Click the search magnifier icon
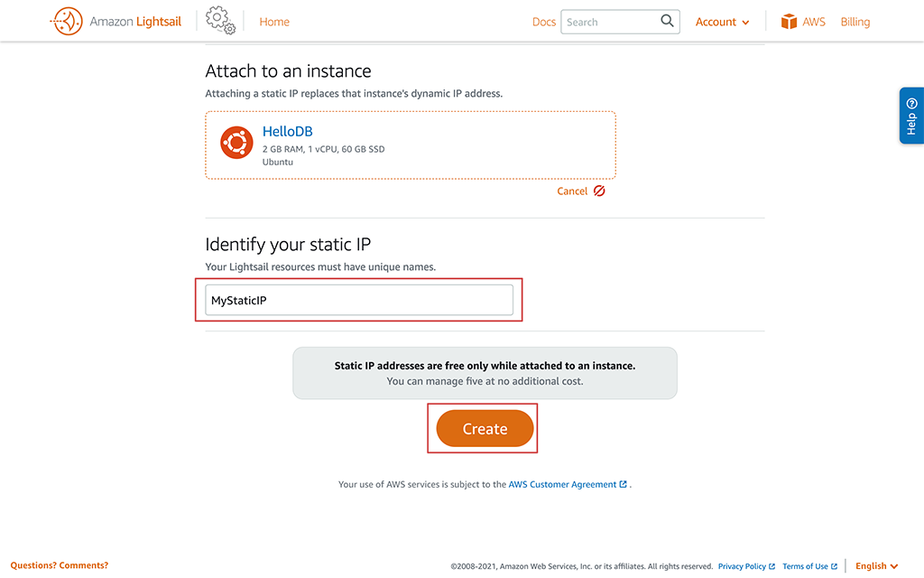 coord(667,22)
